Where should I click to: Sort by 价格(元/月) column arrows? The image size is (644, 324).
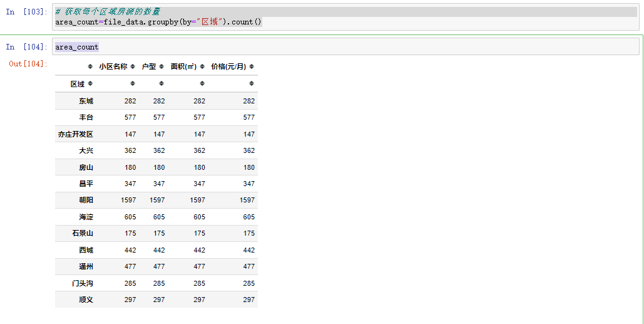(x=252, y=66)
